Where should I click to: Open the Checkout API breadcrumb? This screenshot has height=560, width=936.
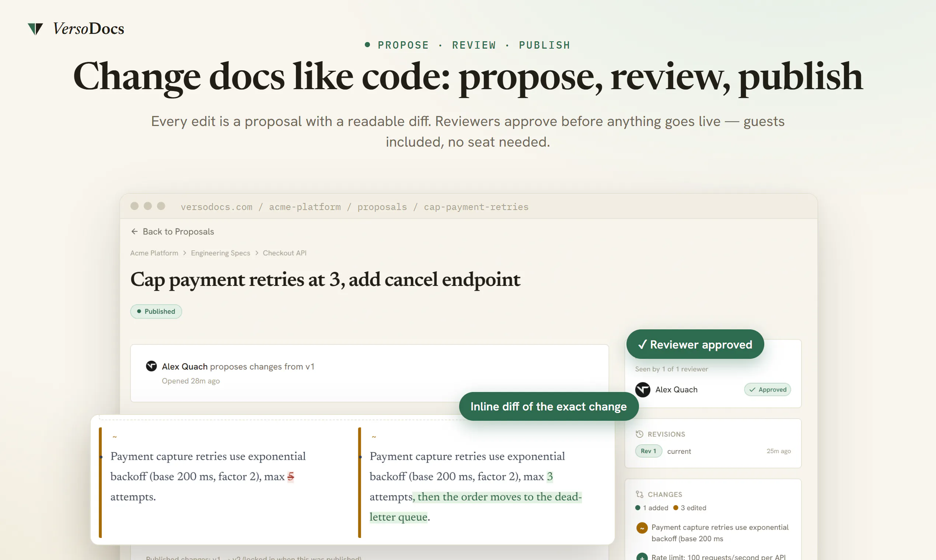coord(284,253)
